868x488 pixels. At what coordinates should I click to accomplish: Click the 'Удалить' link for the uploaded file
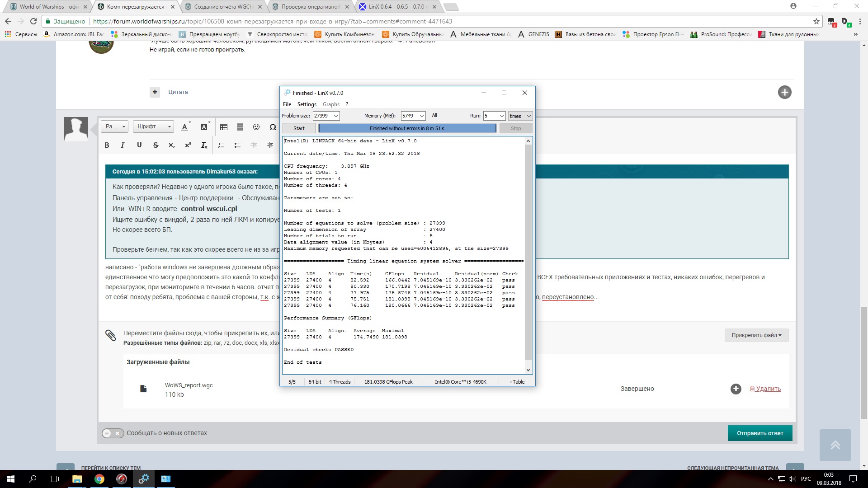pyautogui.click(x=765, y=389)
